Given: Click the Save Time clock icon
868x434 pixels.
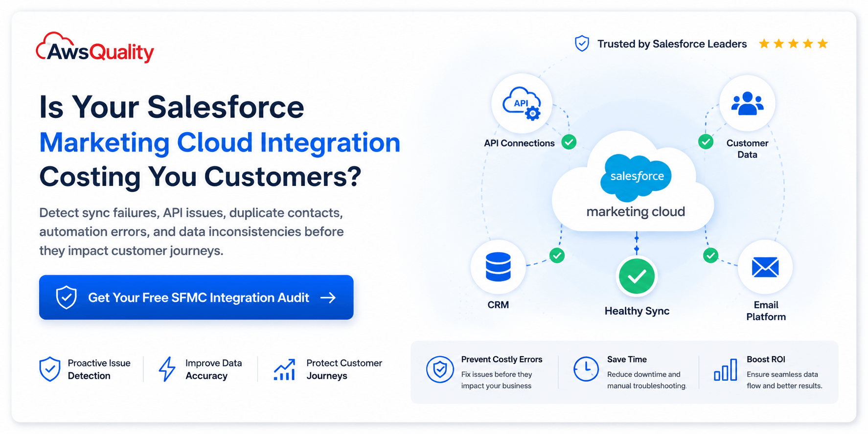Looking at the screenshot, I should click(586, 369).
